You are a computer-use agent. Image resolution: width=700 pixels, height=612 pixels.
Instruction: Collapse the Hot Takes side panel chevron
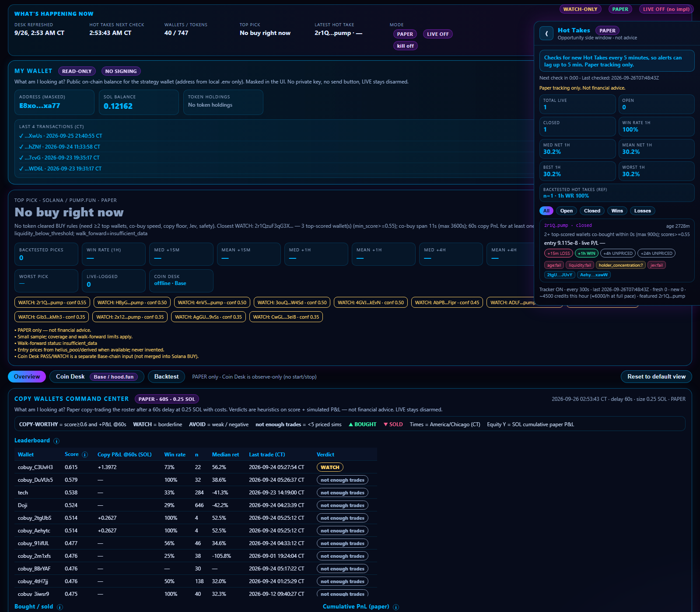click(546, 33)
